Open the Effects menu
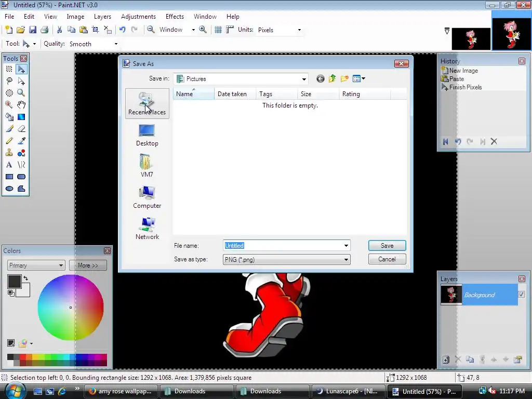Viewport: 532px width, 399px height. (175, 16)
